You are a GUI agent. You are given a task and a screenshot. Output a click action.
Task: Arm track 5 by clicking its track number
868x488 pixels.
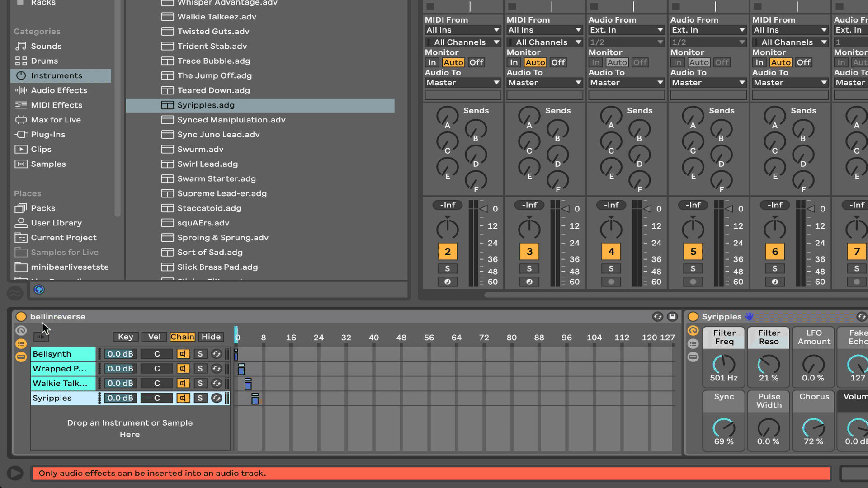(x=693, y=252)
